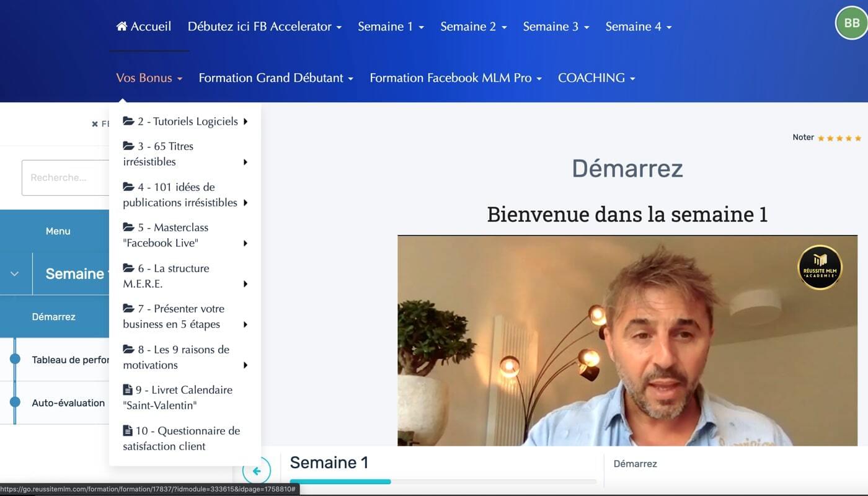Expand arrow for 101 idées de publications
Viewport: 868px width, 496px height.
click(246, 203)
